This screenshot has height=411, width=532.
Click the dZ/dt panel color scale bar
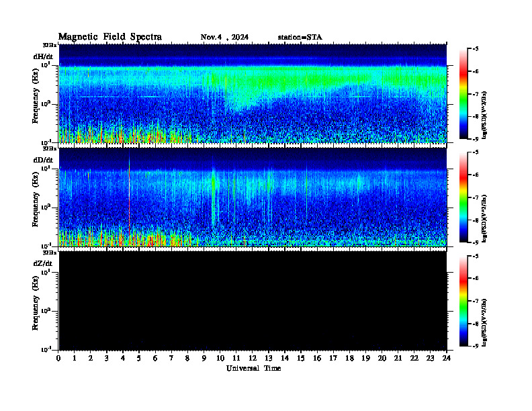coord(463,301)
